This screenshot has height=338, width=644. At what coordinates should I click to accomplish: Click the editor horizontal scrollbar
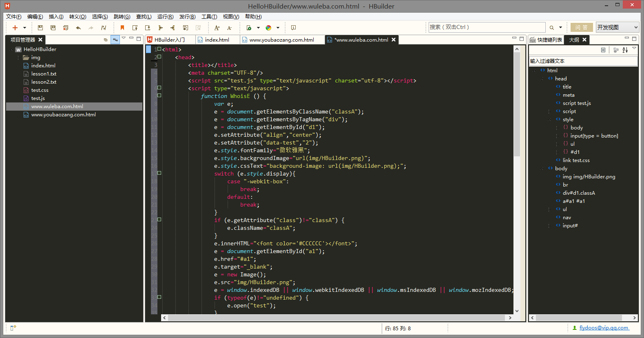[x=336, y=318]
